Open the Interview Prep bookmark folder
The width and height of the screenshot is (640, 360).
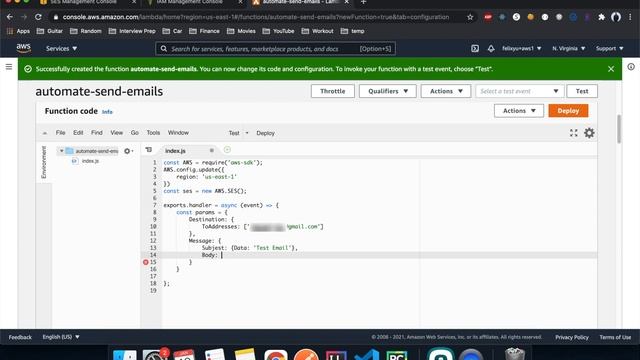(x=132, y=31)
